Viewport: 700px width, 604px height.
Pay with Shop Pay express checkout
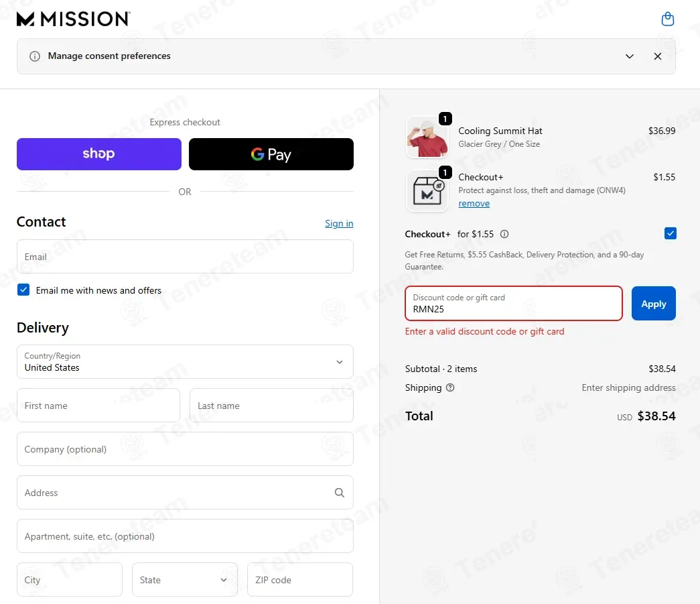pos(99,154)
